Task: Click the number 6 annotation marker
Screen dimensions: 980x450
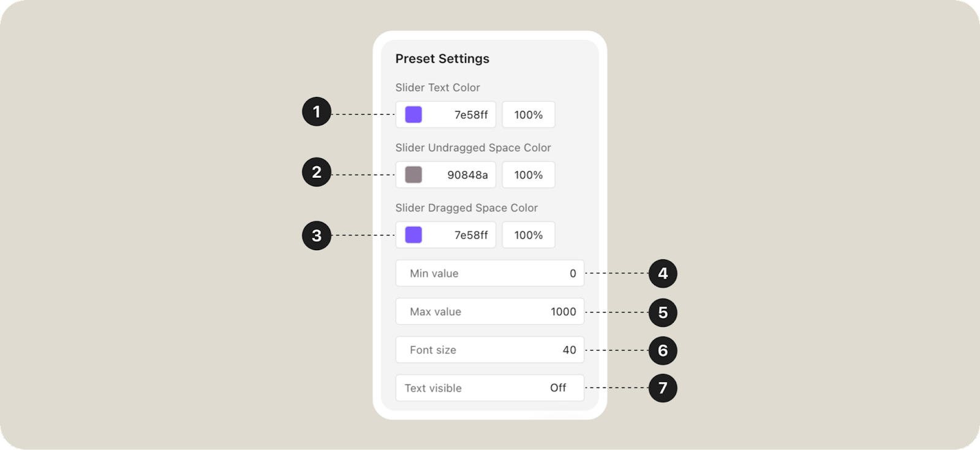Action: 663,351
